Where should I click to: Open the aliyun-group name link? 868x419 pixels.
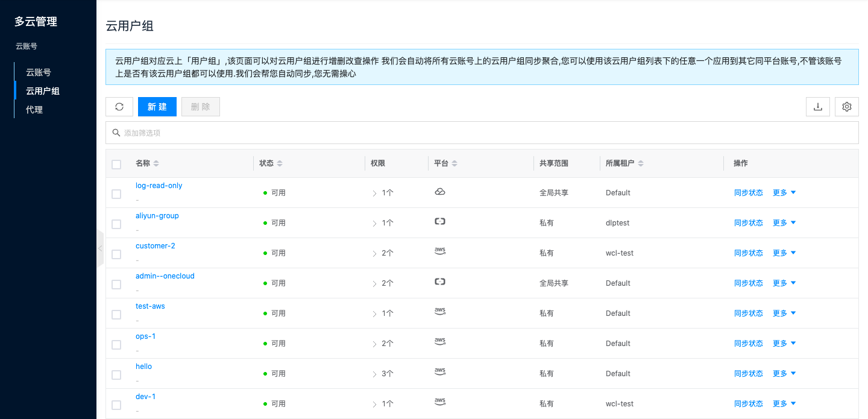click(157, 216)
